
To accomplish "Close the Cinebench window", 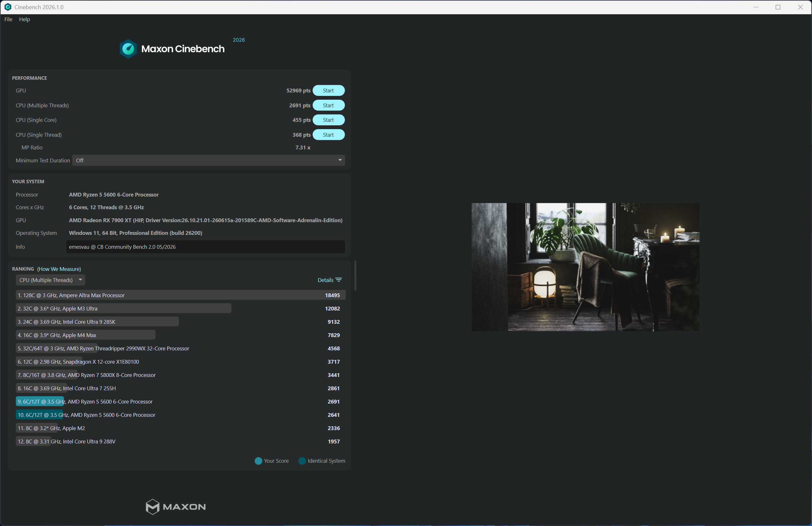I will 800,7.
